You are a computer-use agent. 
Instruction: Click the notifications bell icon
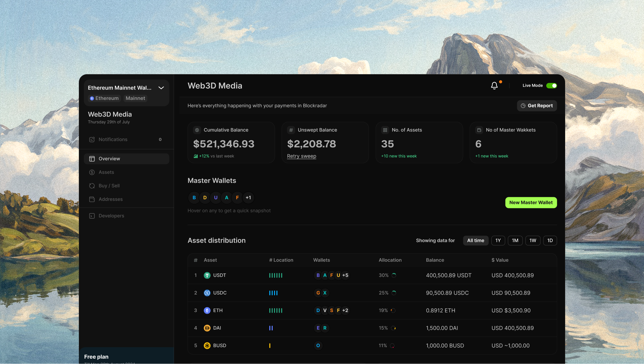tap(494, 86)
